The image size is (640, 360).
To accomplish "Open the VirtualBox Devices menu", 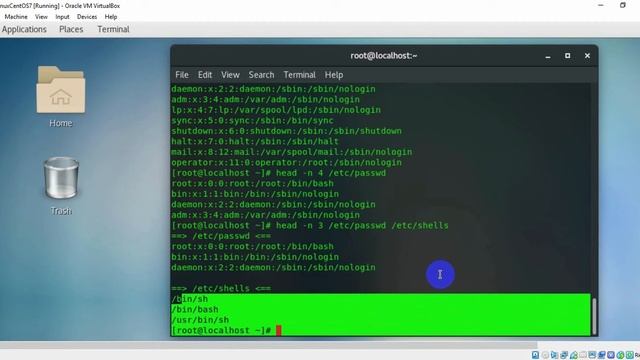I will pyautogui.click(x=87, y=17).
